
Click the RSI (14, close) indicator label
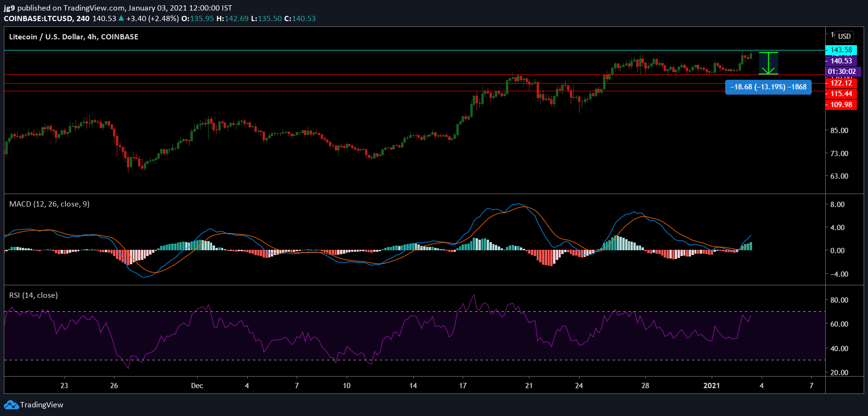[x=33, y=295]
